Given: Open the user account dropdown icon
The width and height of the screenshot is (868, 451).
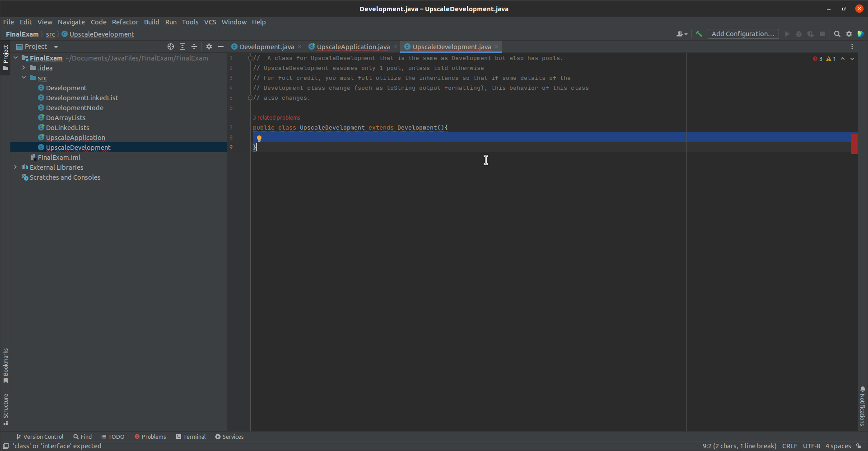Looking at the screenshot, I should coord(682,34).
